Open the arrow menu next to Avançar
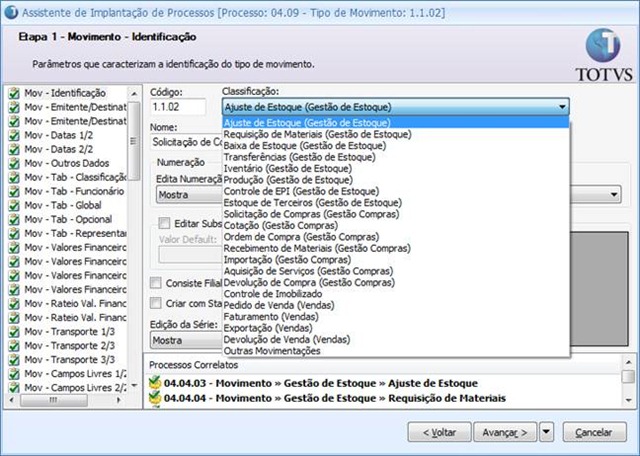Screen dimensions: 640x456 coord(547,432)
